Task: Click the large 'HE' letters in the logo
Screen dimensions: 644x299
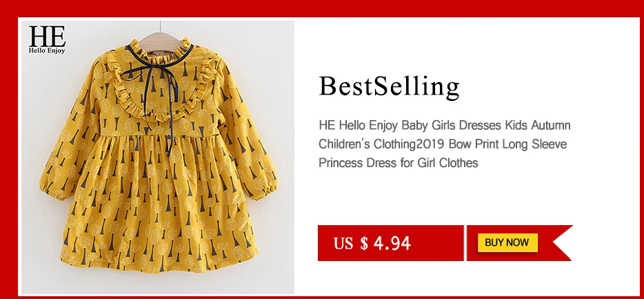Action: tap(47, 36)
